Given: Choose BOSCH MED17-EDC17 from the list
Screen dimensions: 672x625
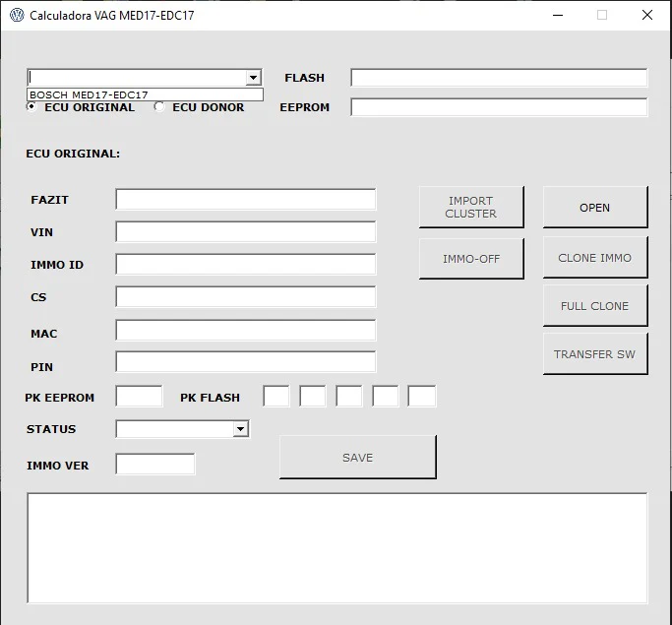Looking at the screenshot, I should click(145, 94).
